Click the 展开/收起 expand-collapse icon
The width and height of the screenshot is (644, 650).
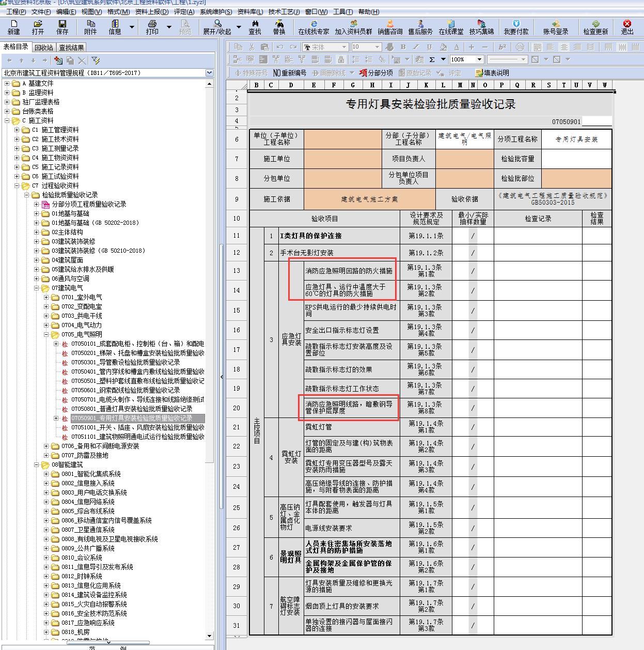click(217, 27)
